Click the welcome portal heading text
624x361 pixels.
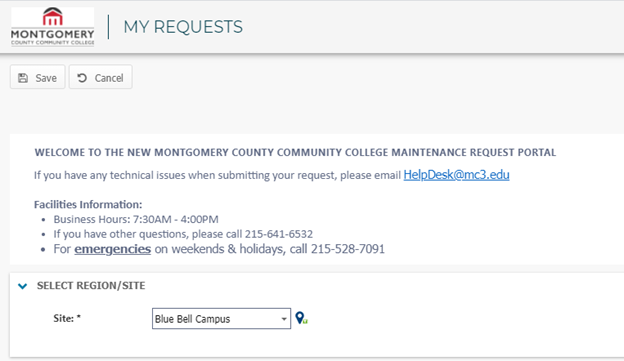(295, 152)
